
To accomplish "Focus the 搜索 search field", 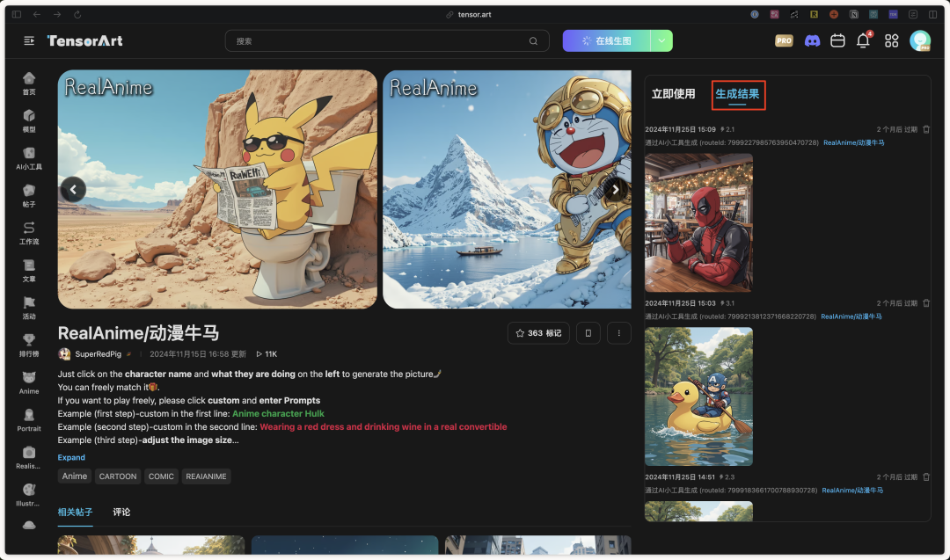I will 387,41.
